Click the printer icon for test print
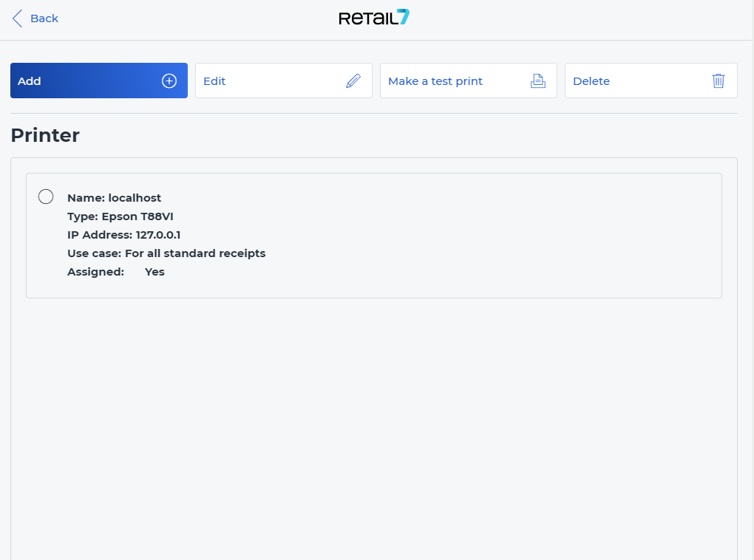754x560 pixels. pyautogui.click(x=538, y=81)
